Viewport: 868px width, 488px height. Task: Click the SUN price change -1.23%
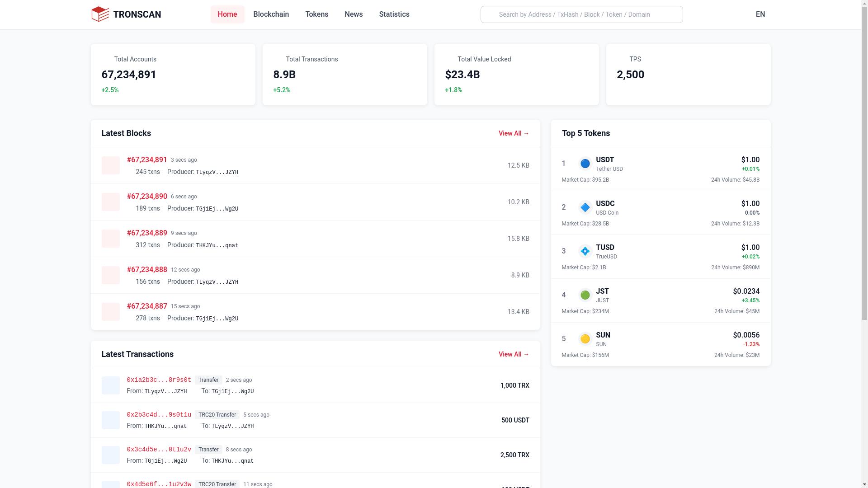point(751,344)
